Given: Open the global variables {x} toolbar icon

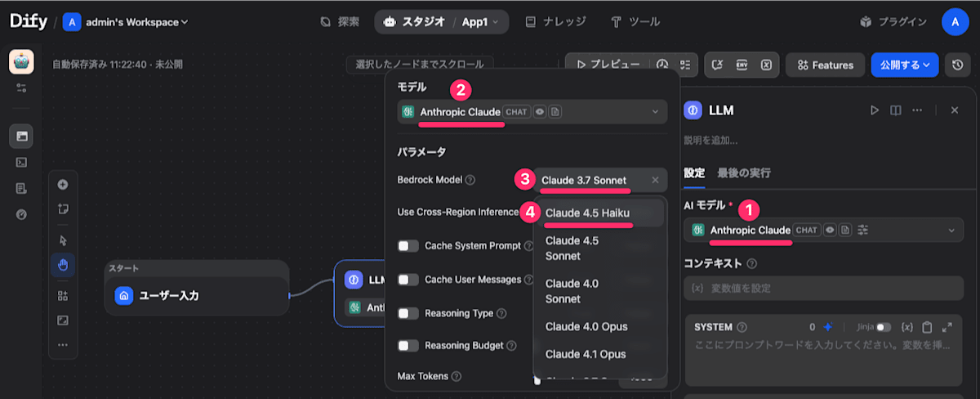Looking at the screenshot, I should coord(766,65).
